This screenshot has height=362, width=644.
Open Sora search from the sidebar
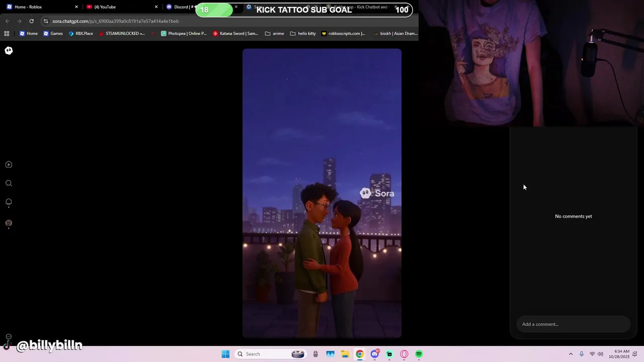coord(9,184)
